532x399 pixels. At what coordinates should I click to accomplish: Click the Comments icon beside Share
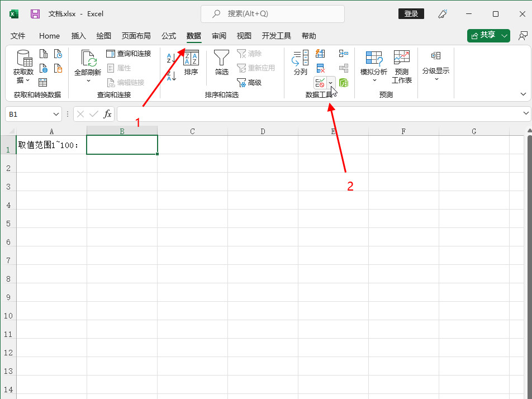click(523, 35)
